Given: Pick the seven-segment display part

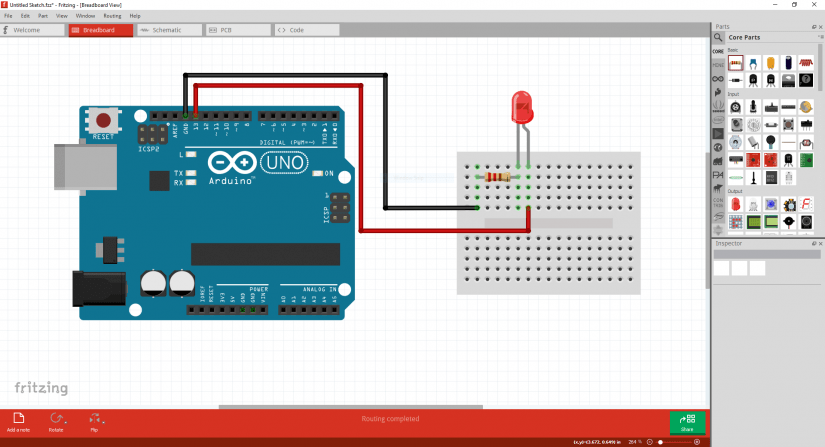Looking at the screenshot, I should click(806, 205).
